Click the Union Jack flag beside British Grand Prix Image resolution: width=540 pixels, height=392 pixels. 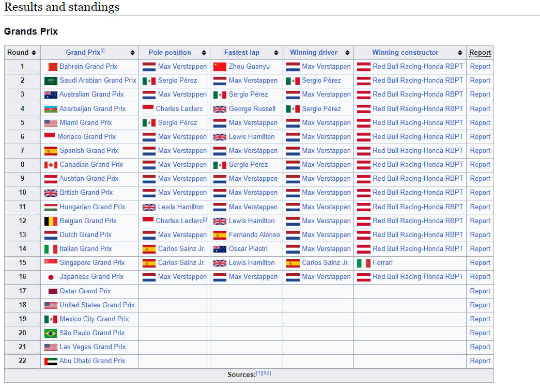(x=51, y=193)
